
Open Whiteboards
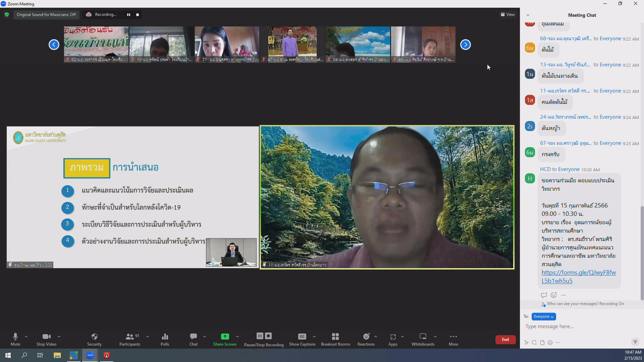coord(423,339)
